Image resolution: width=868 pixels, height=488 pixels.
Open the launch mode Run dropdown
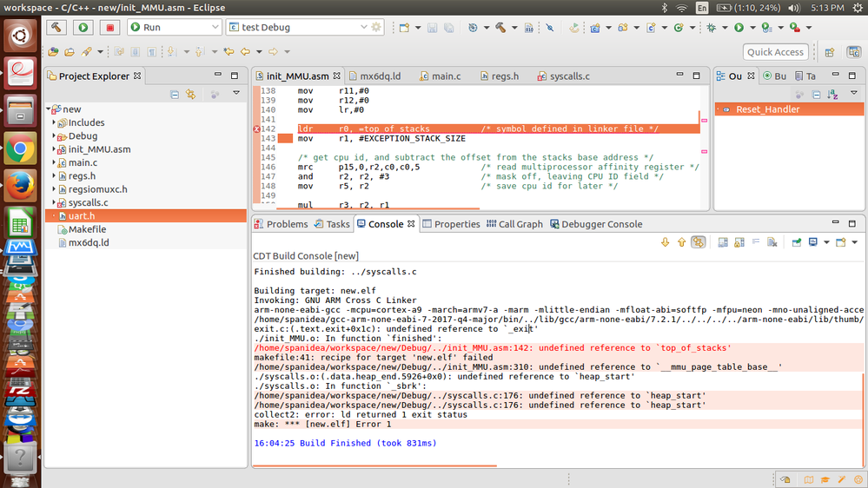175,27
